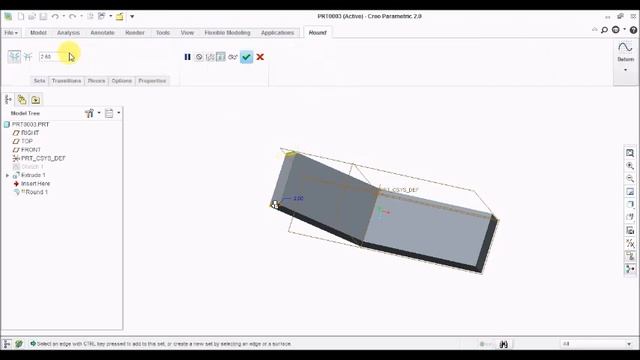This screenshot has width=640, height=360.
Task: Click the Model Tree settings hammer icon
Action: [89, 113]
